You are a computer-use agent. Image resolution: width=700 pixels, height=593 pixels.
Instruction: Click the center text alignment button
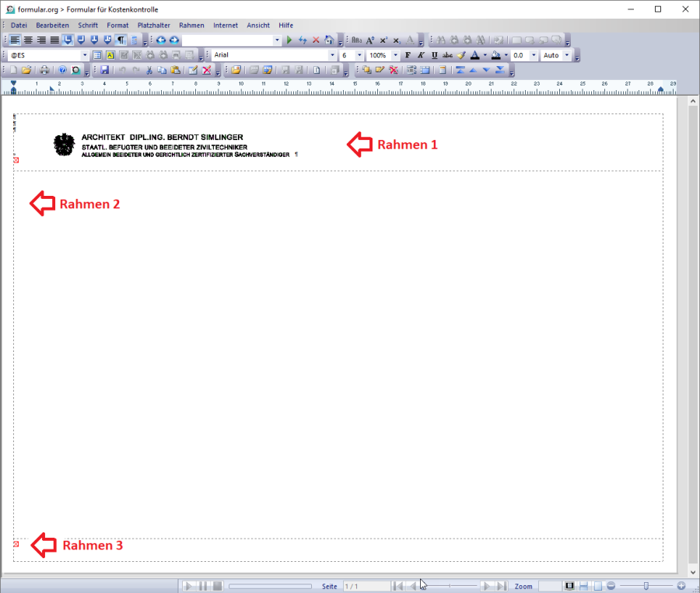pyautogui.click(x=28, y=40)
